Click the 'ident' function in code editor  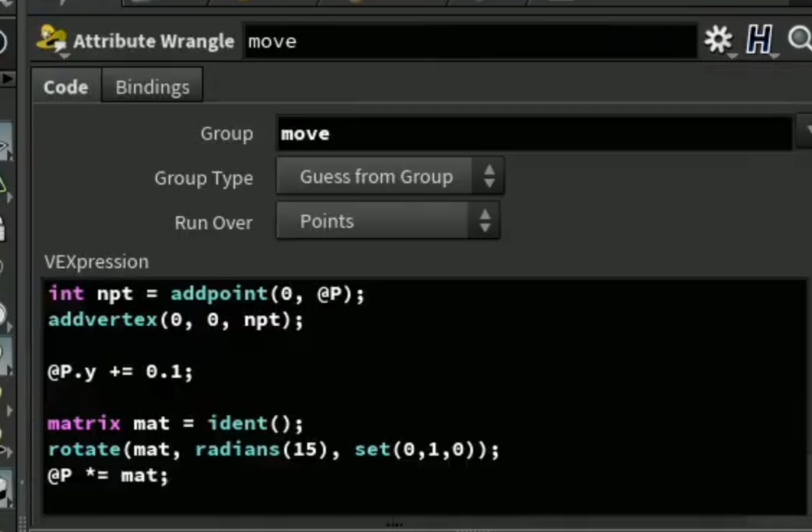(237, 423)
